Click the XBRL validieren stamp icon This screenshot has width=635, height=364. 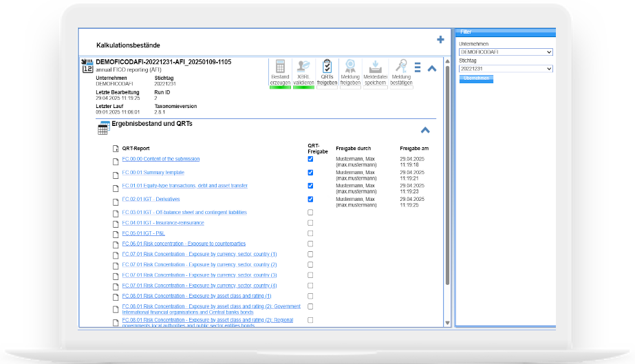[303, 67]
